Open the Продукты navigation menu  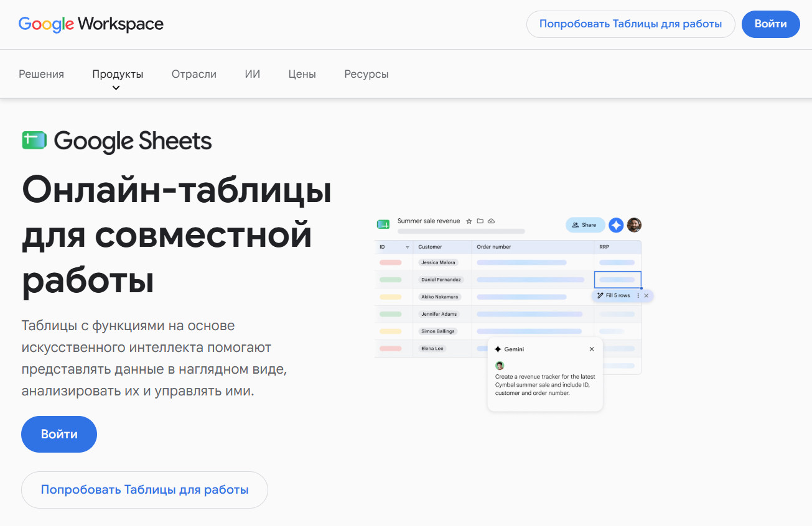click(118, 74)
